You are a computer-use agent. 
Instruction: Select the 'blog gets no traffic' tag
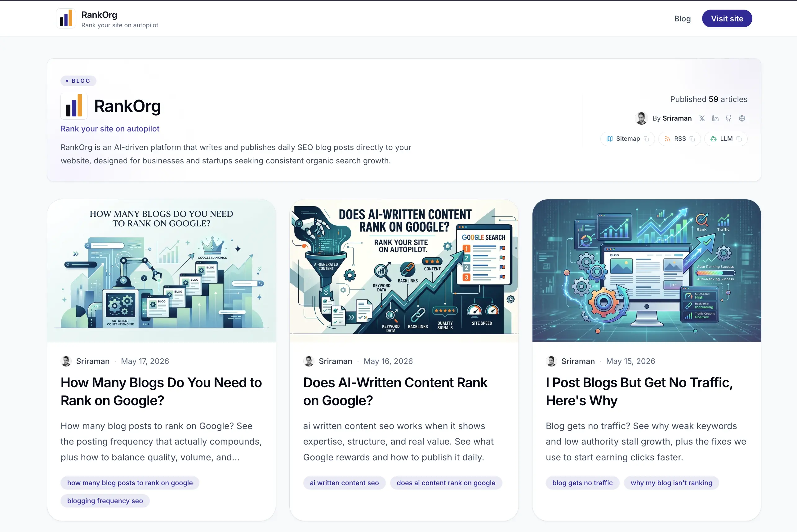tap(582, 483)
